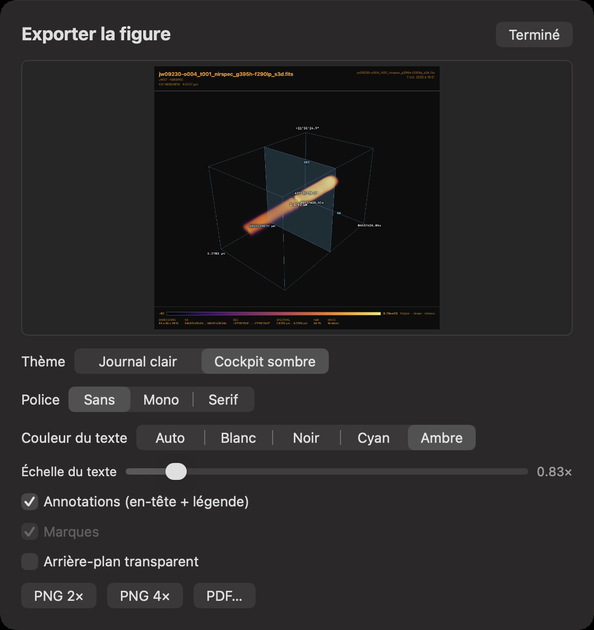Viewport: 594px width, 630px height.
Task: Click the Police label
Action: tap(40, 399)
